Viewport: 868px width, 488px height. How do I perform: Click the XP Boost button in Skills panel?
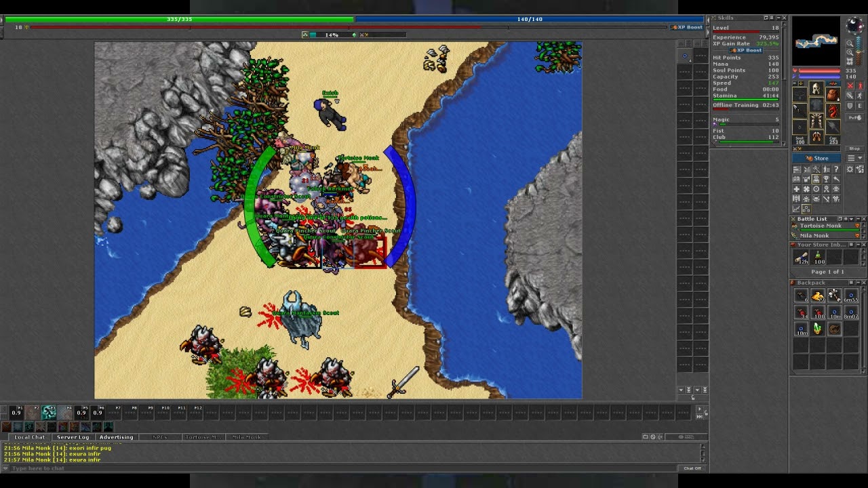(745, 50)
